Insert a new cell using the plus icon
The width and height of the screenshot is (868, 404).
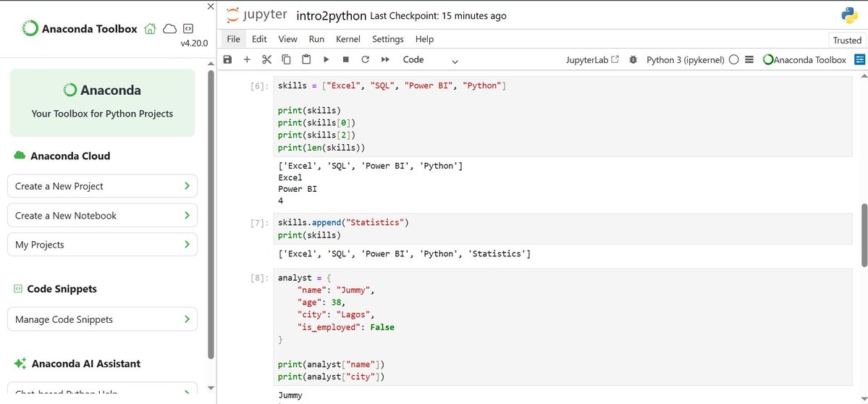[x=247, y=60]
